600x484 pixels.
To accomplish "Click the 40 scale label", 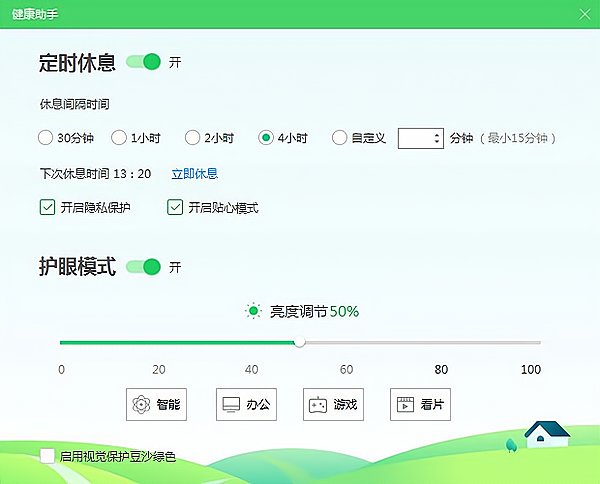I will [251, 369].
